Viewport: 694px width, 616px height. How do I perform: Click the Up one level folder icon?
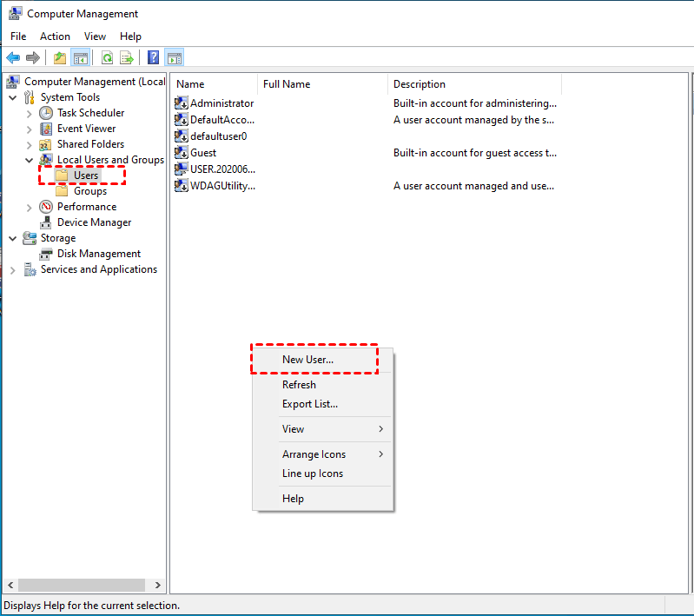click(59, 58)
